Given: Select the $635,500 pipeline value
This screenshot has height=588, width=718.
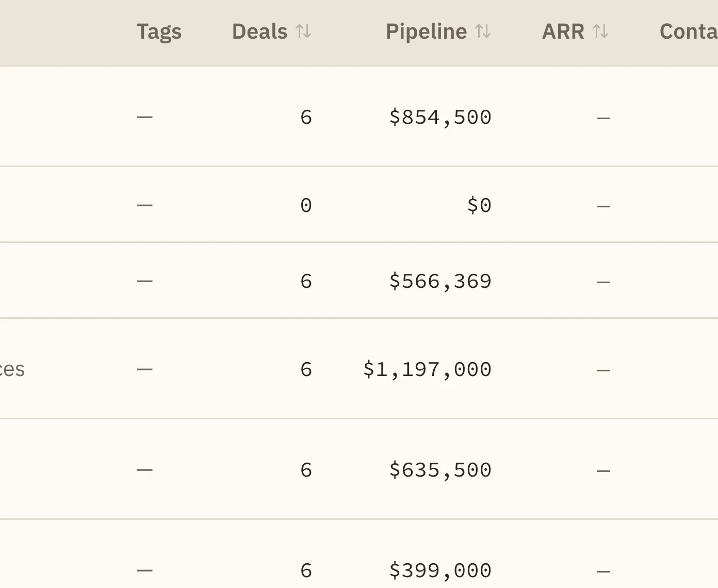Looking at the screenshot, I should [x=440, y=470].
